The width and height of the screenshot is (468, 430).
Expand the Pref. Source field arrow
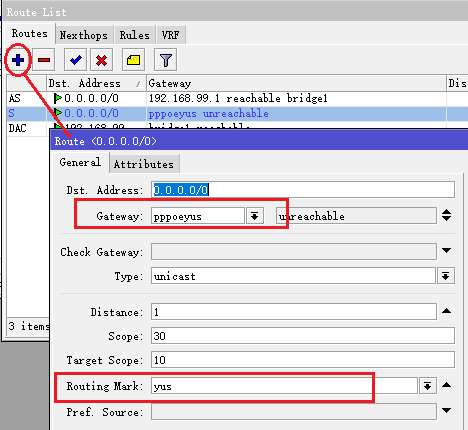click(447, 411)
